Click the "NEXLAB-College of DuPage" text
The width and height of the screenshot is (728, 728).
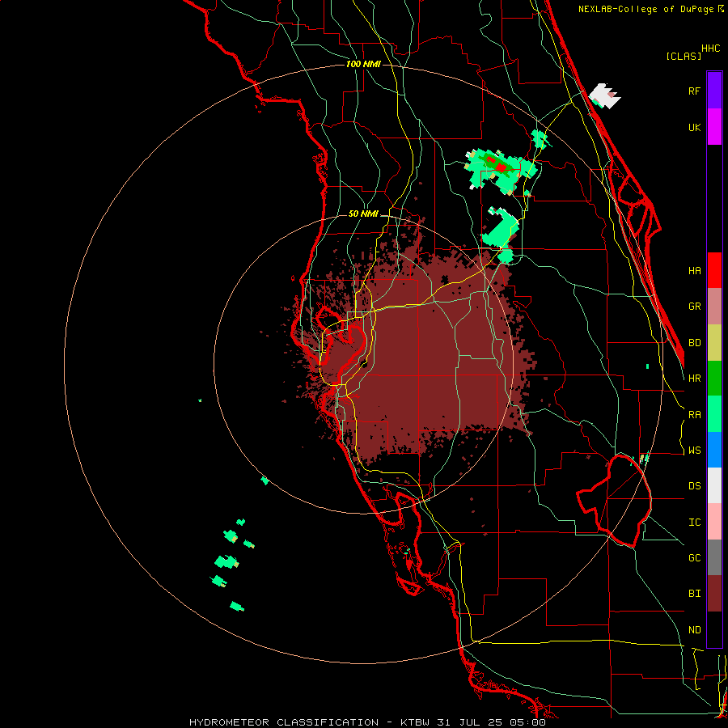point(646,9)
